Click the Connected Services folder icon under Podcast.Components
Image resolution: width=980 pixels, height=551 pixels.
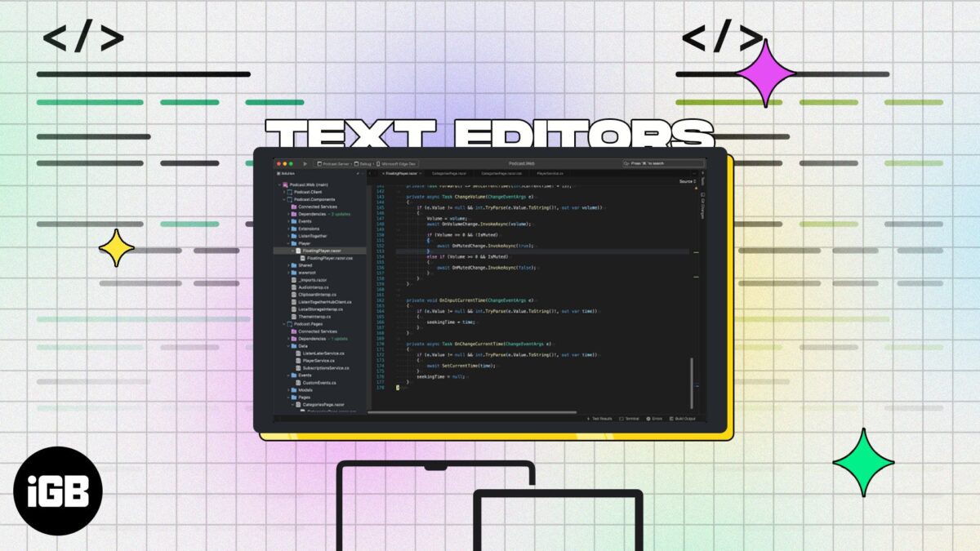pos(294,207)
